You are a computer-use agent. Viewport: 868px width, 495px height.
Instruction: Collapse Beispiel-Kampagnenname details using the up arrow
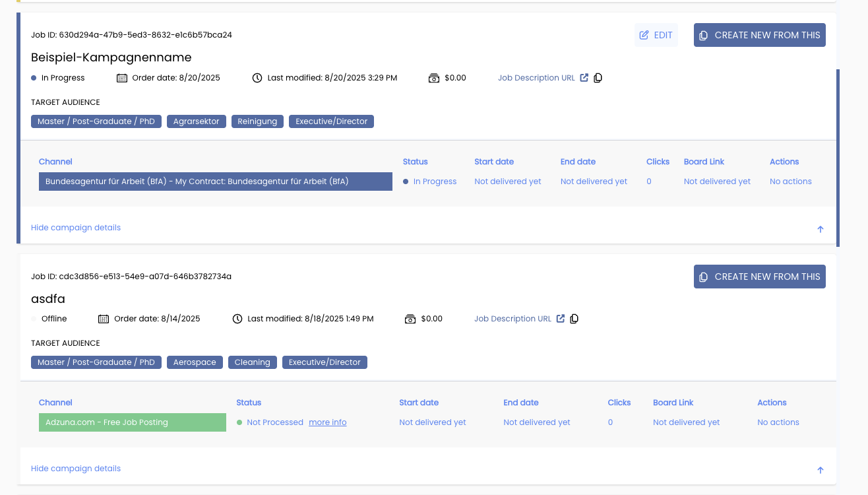(821, 229)
